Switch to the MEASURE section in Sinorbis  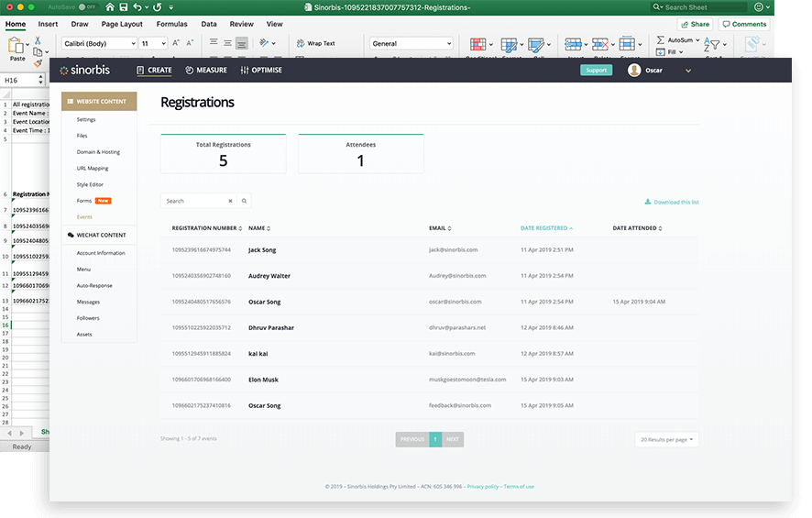(206, 70)
